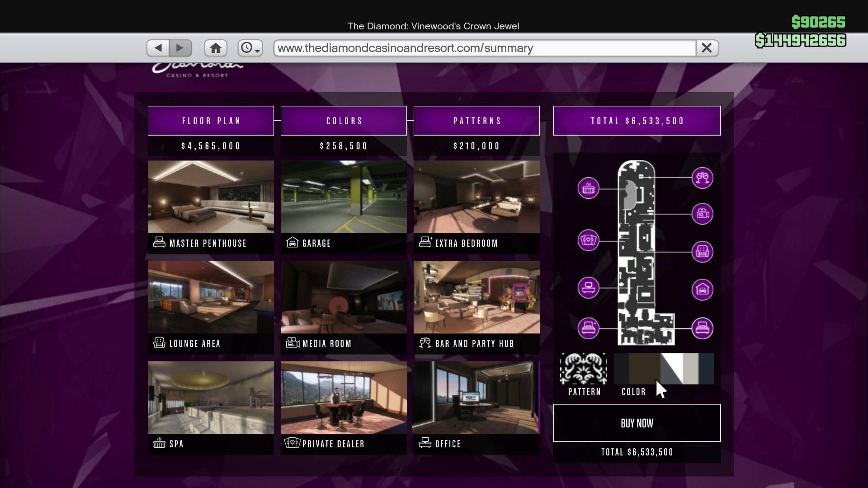Open the Private Dealer preview image
Image resolution: width=868 pixels, height=488 pixels.
click(344, 398)
